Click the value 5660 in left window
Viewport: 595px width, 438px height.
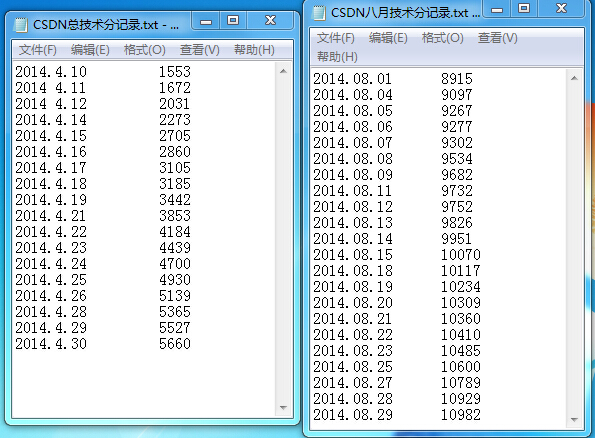[175, 343]
